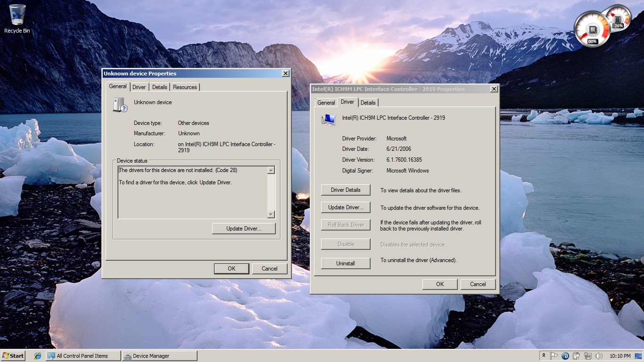Click the Unknown device question-mark icon

[x=120, y=105]
